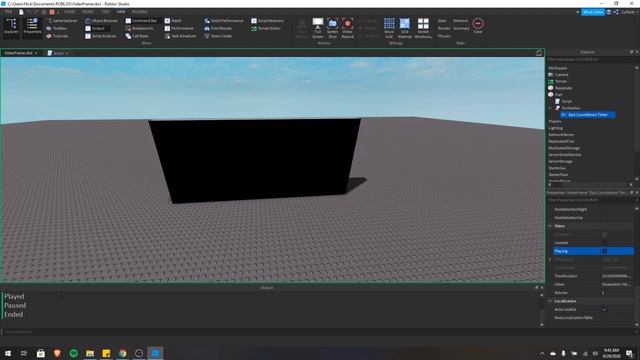The height and width of the screenshot is (360, 640).
Task: Click the 'Played' line in Output
Action: click(x=14, y=296)
